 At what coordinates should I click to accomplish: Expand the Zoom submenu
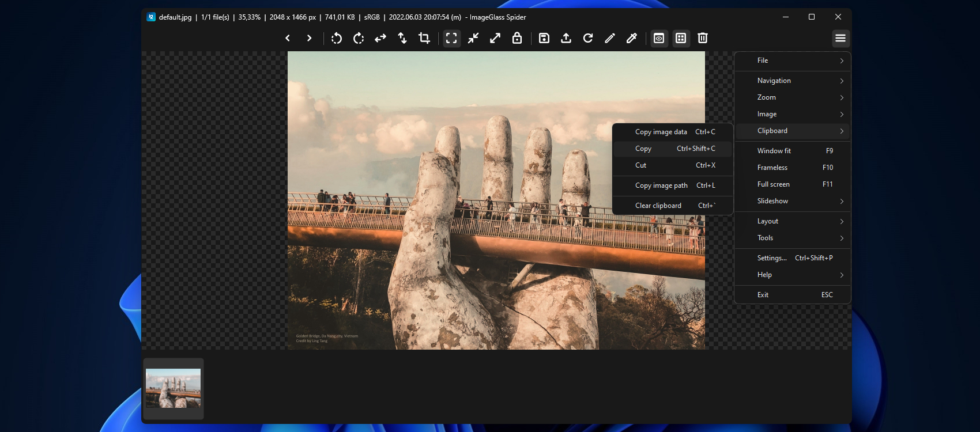tap(793, 97)
